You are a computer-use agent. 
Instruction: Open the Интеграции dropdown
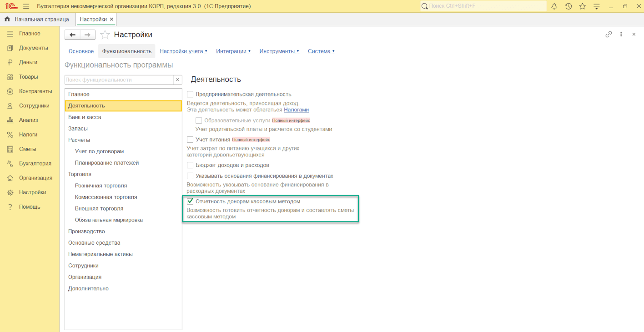[x=233, y=51]
